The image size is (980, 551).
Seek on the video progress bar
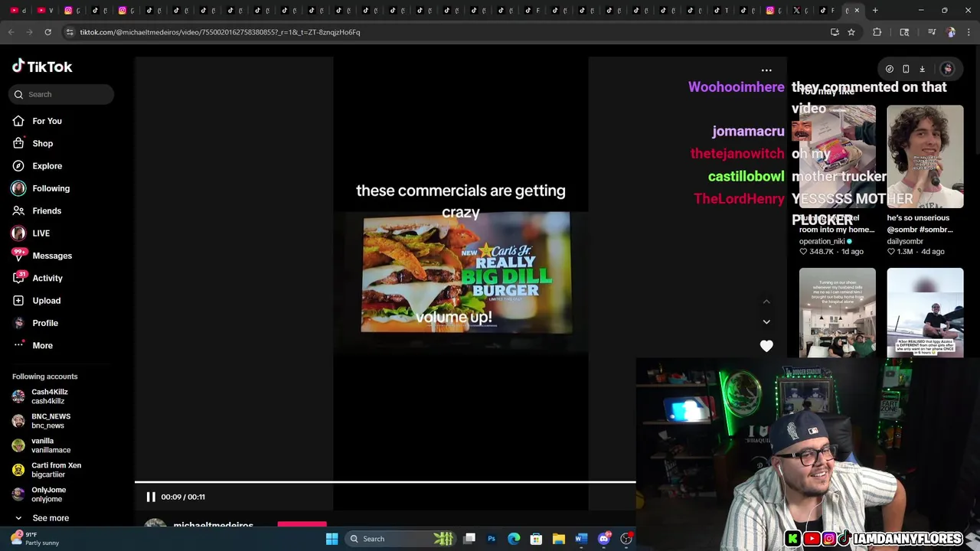coord(385,482)
